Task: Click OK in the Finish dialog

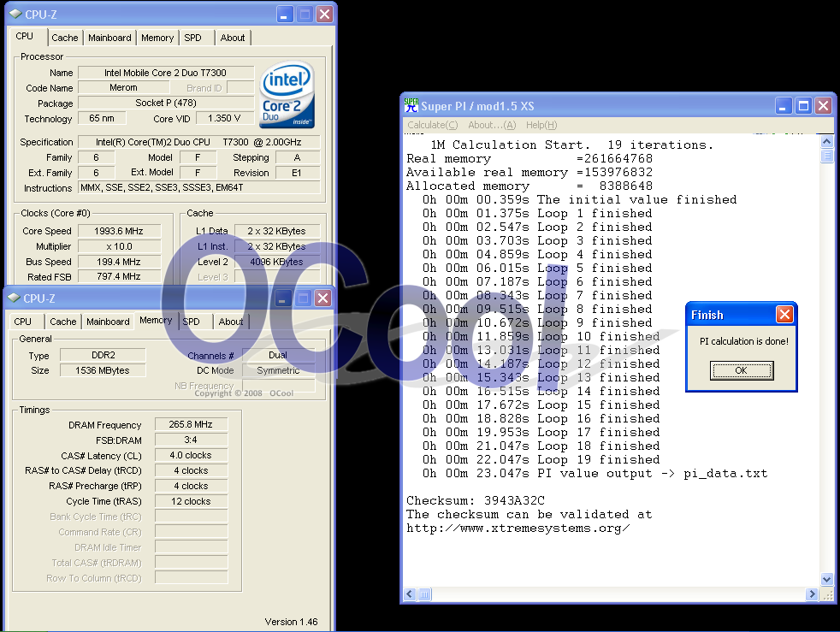Action: coord(742,370)
